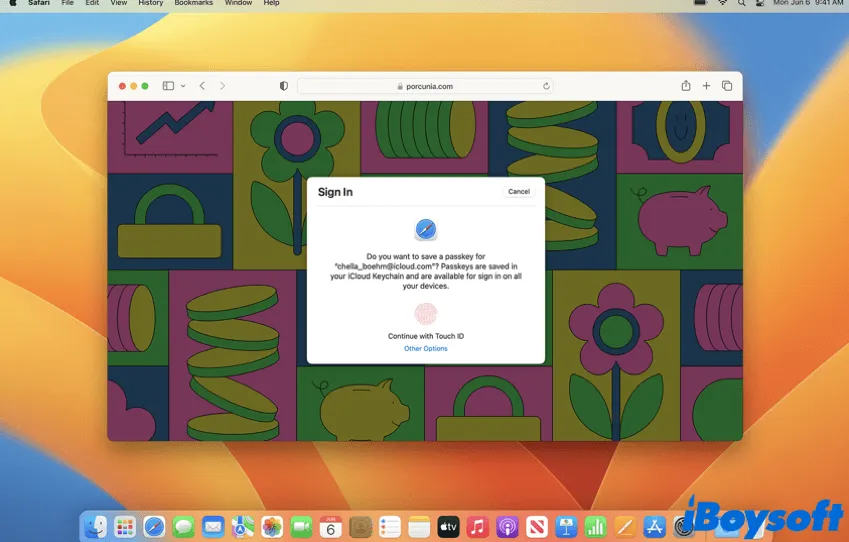Launch Music from the Dock
849x542 pixels.
point(477,526)
